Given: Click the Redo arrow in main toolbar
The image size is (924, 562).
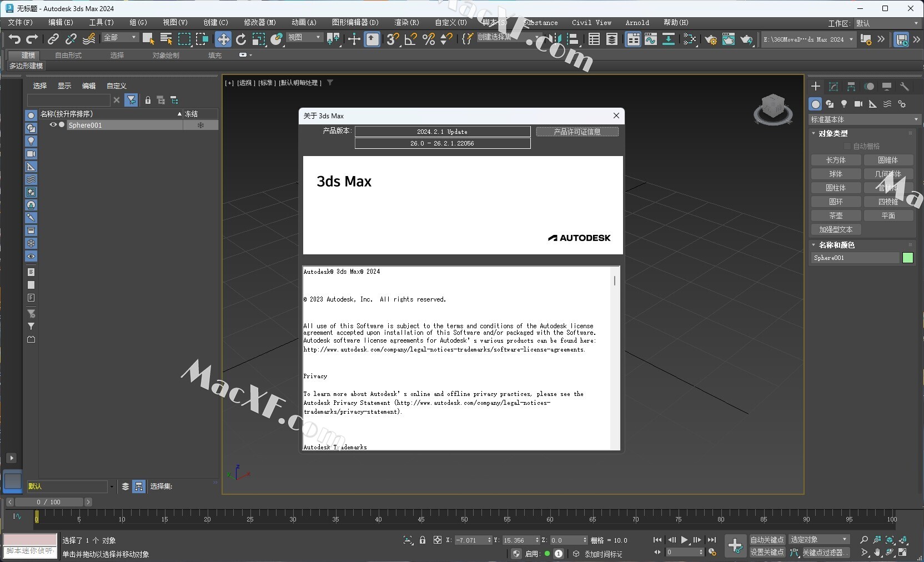Looking at the screenshot, I should [32, 39].
